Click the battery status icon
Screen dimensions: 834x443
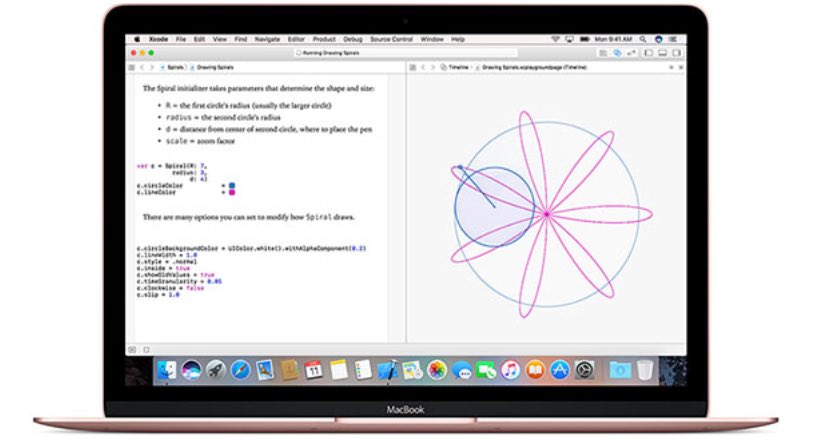pyautogui.click(x=585, y=39)
